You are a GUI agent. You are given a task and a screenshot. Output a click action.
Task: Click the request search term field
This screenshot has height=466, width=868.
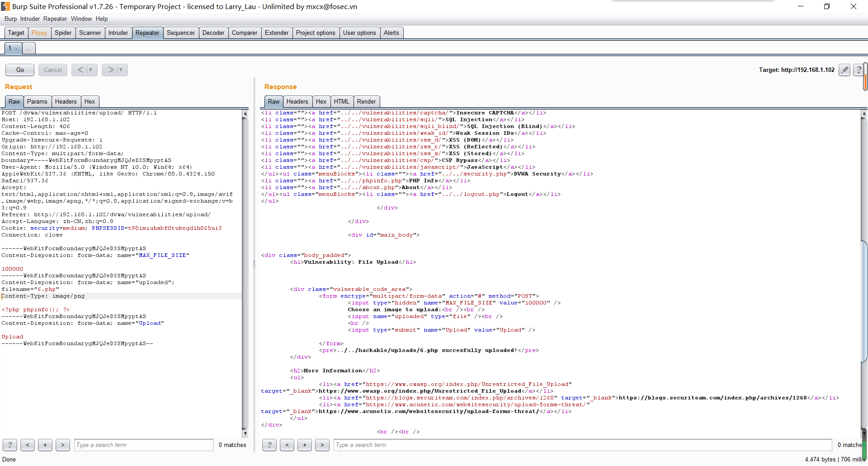[x=143, y=445]
